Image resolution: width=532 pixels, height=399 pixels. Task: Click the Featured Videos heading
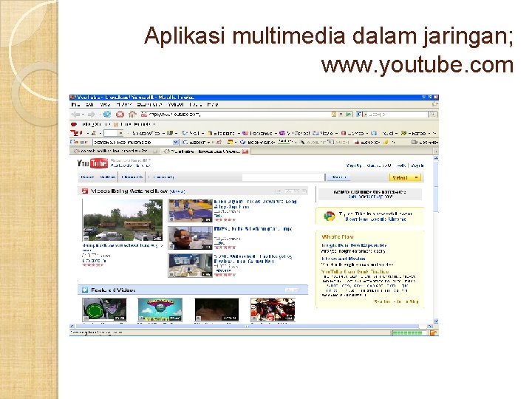(x=112, y=290)
